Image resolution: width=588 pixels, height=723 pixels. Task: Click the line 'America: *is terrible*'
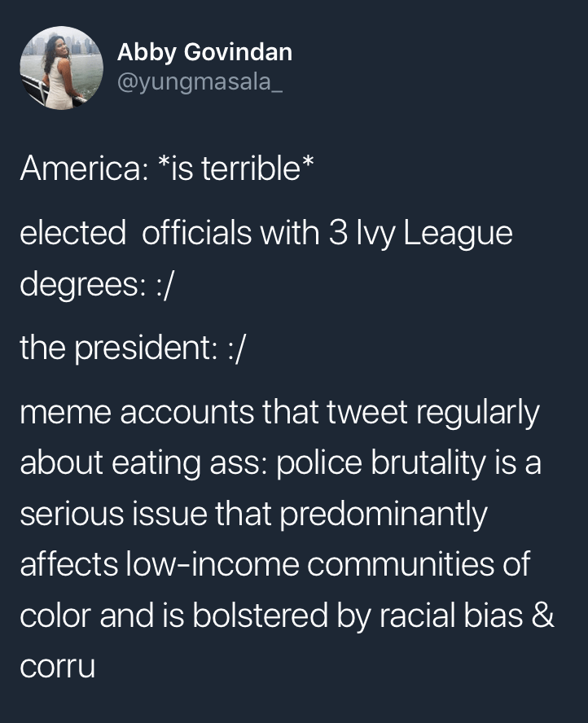pos(167,169)
